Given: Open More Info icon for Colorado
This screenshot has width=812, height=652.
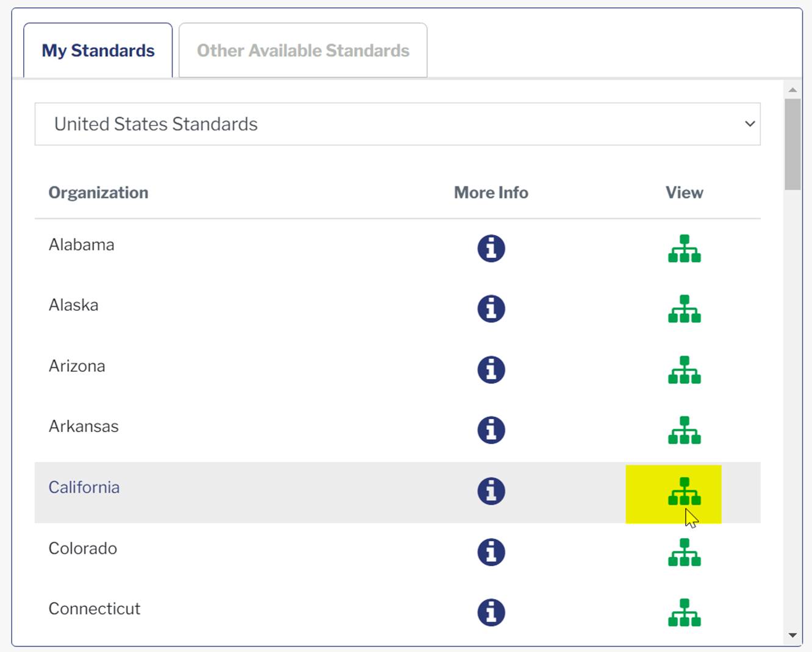Looking at the screenshot, I should pyautogui.click(x=491, y=552).
